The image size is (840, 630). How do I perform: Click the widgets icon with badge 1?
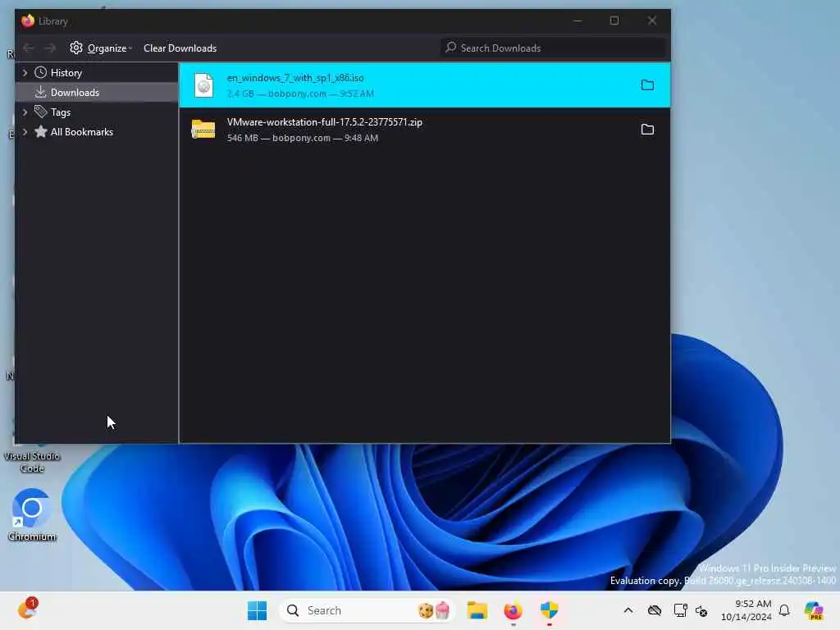click(x=27, y=609)
